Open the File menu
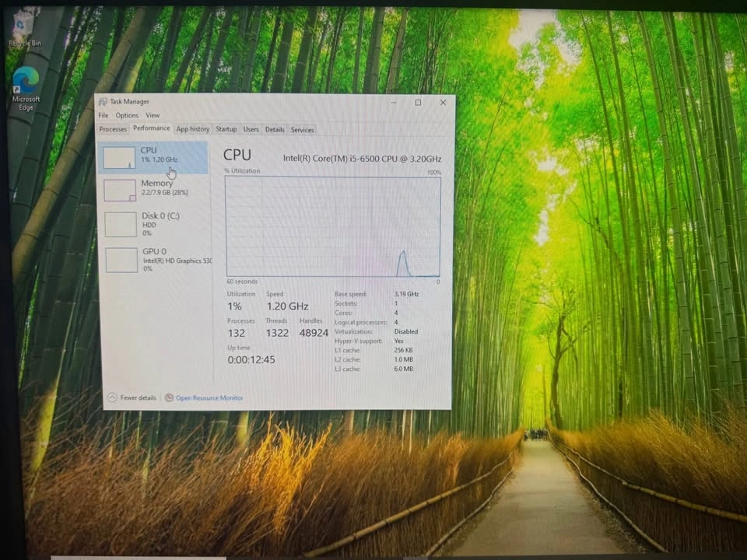 [x=103, y=115]
